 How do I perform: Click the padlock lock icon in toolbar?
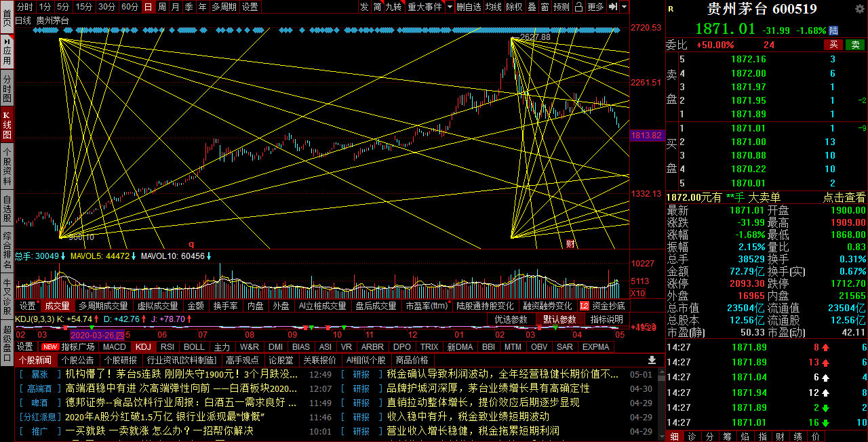pyautogui.click(x=578, y=7)
